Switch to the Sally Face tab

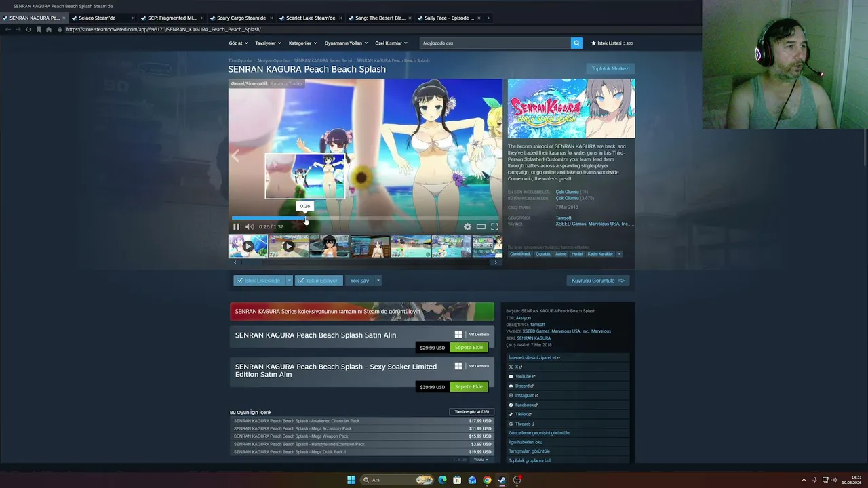449,18
